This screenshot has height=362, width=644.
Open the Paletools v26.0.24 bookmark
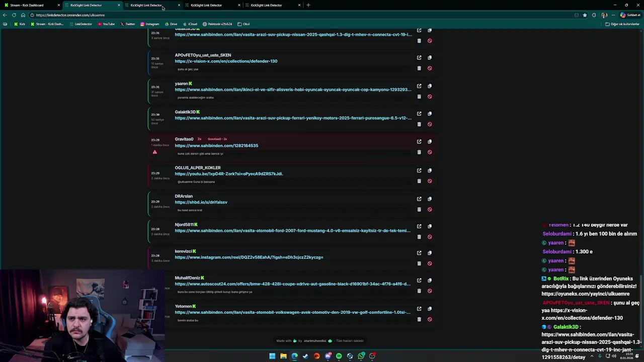pos(217,24)
